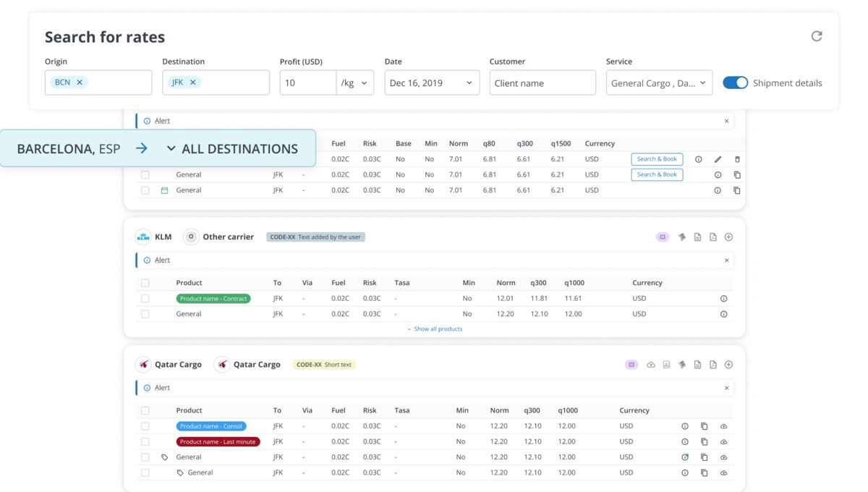This screenshot has width=868, height=492.
Task: Click the KLM carrier name
Action: [x=163, y=237]
